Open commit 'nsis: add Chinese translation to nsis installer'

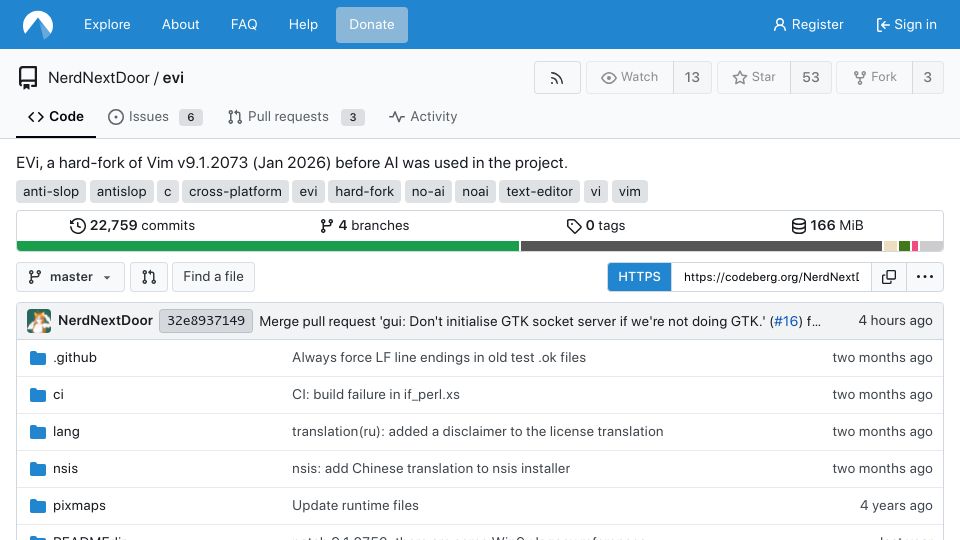click(x=431, y=469)
